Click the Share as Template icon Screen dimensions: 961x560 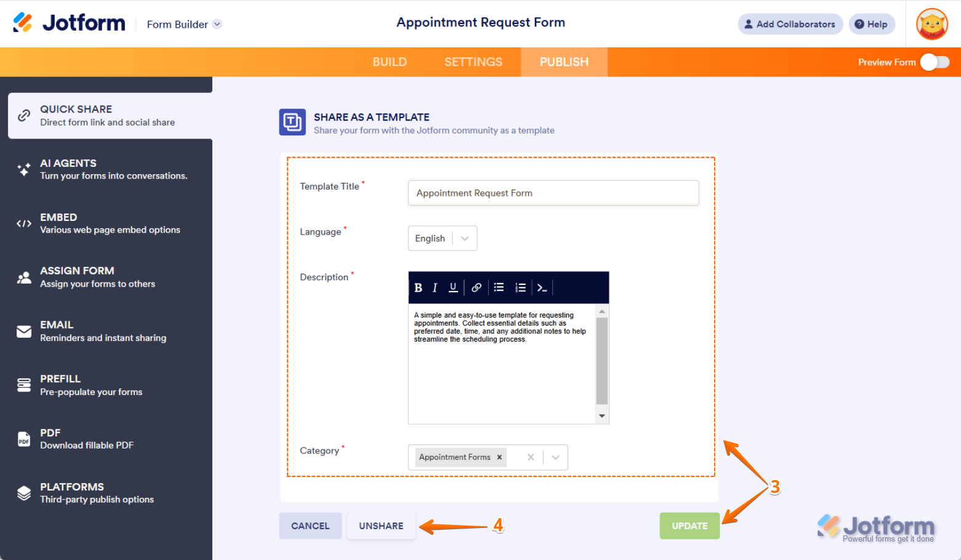(292, 122)
